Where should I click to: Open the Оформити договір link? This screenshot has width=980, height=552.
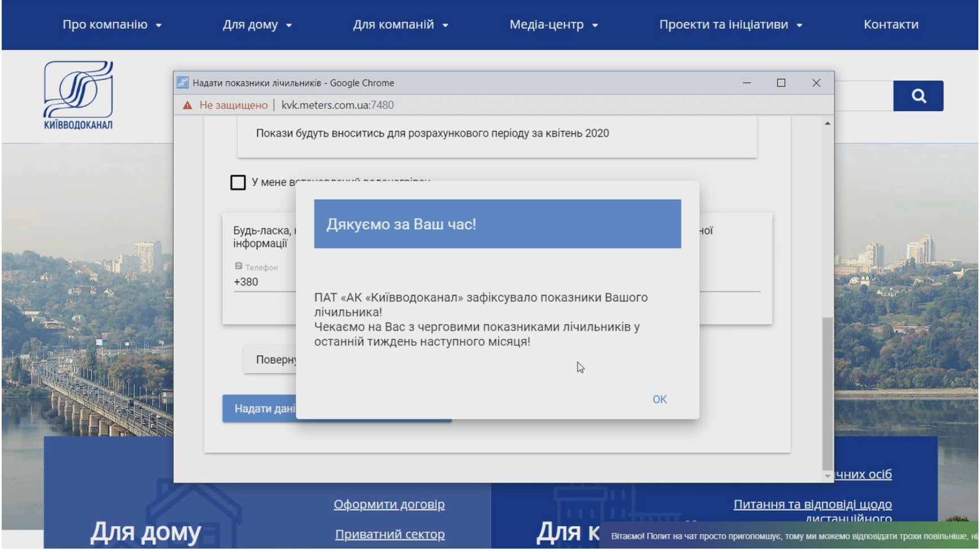[389, 505]
